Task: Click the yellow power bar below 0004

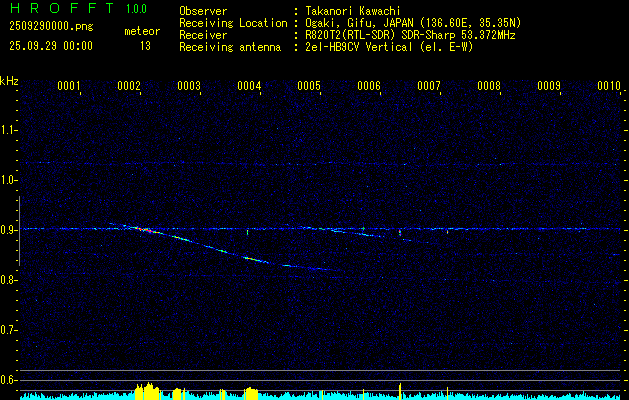Action: coord(251,393)
